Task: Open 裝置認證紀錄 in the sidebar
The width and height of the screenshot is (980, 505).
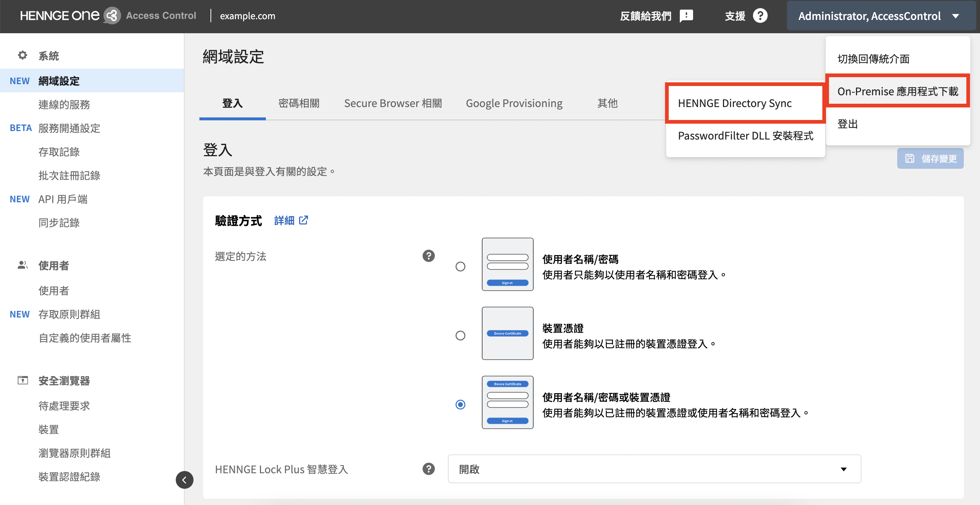Action: (x=69, y=477)
